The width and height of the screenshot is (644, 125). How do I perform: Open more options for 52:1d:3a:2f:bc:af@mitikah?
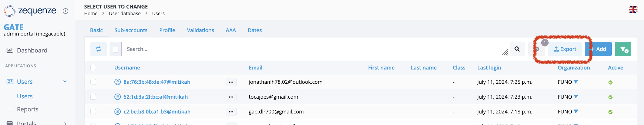[231, 97]
